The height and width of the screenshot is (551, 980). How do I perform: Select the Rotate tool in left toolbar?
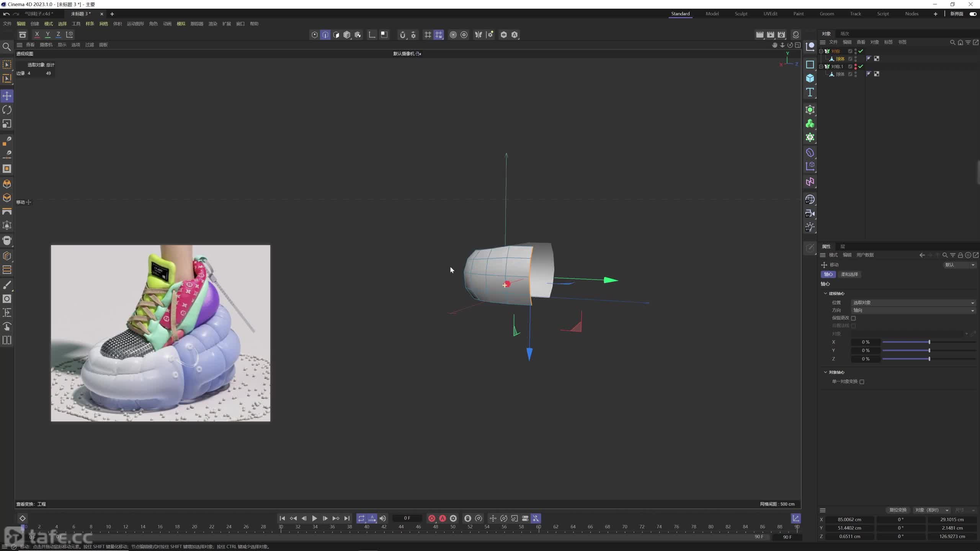tap(7, 110)
